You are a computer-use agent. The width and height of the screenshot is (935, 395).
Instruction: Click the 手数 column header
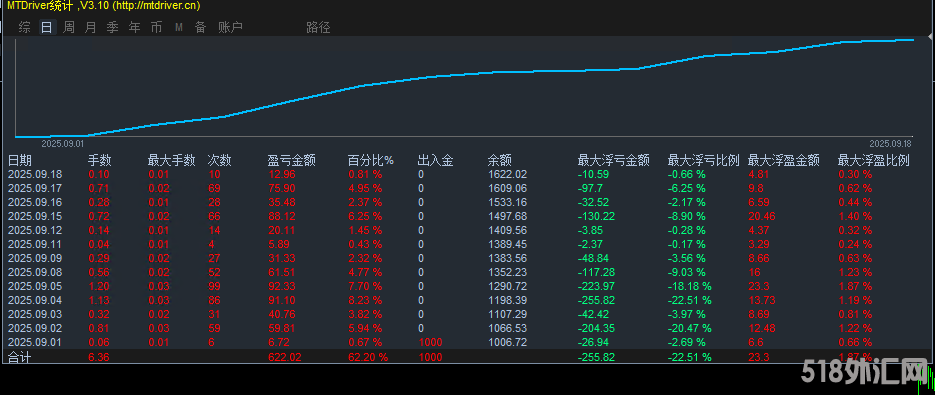tap(100, 161)
